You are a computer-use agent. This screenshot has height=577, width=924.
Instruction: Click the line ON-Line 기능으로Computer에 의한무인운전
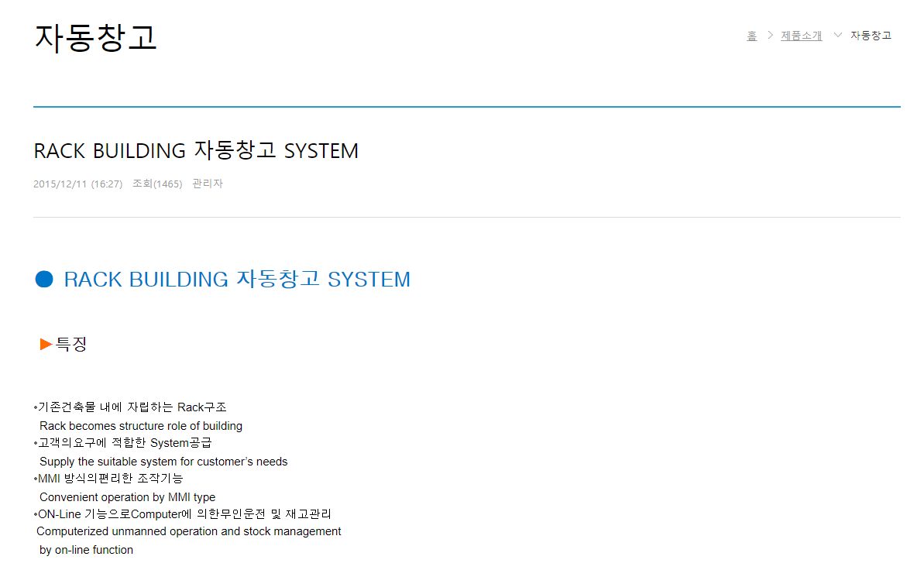pyautogui.click(x=183, y=514)
